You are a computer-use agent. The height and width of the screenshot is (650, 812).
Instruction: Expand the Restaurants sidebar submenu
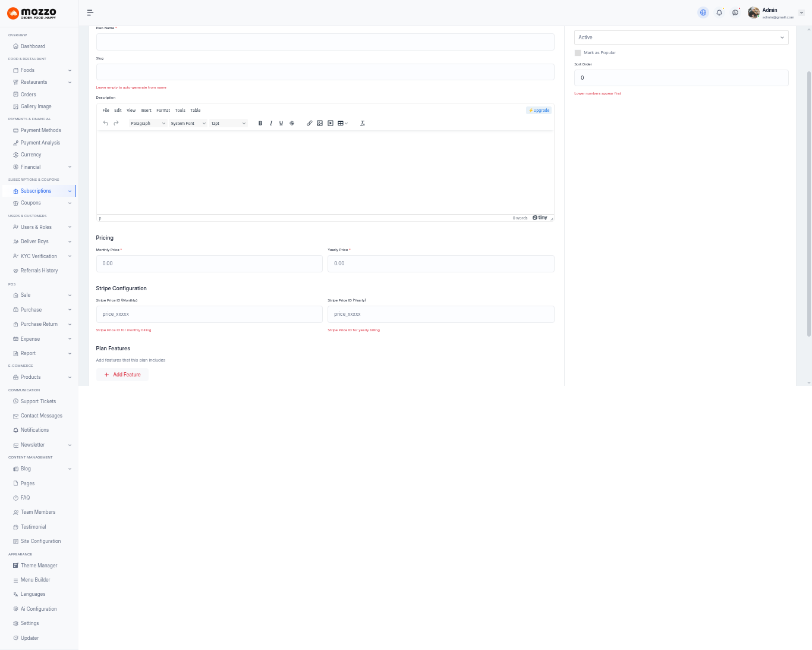(x=42, y=82)
